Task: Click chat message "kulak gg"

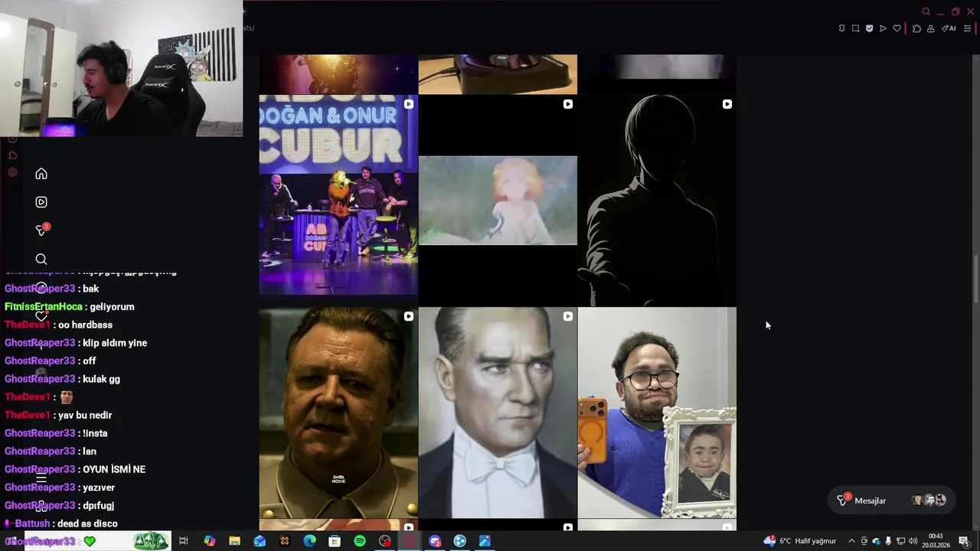Action: (x=101, y=379)
